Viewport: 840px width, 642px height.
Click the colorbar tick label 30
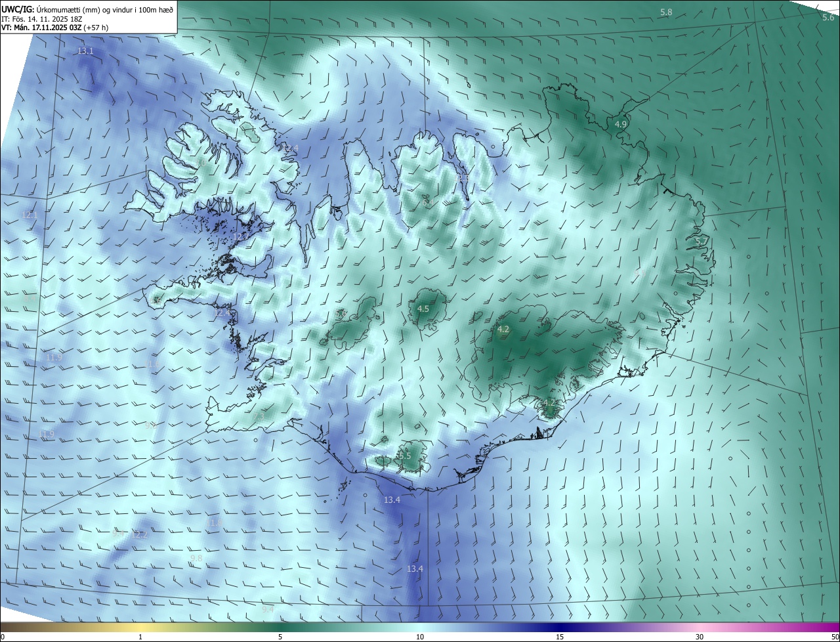[700, 637]
